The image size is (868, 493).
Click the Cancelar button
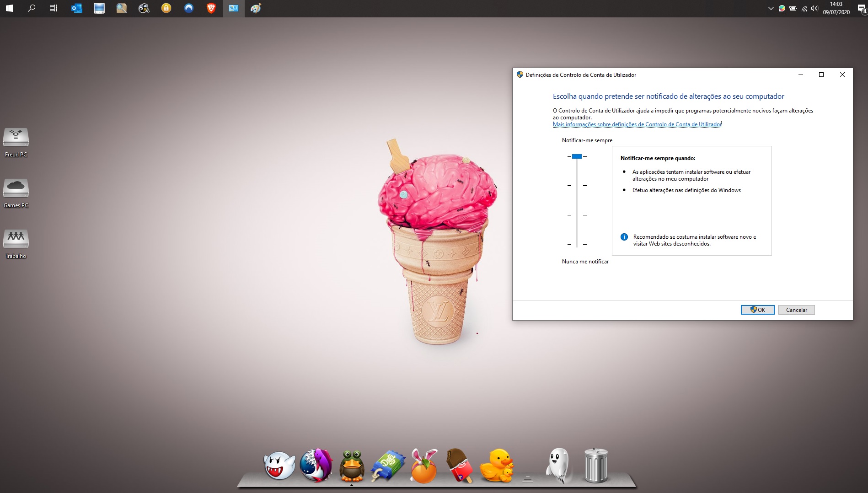[x=797, y=310]
